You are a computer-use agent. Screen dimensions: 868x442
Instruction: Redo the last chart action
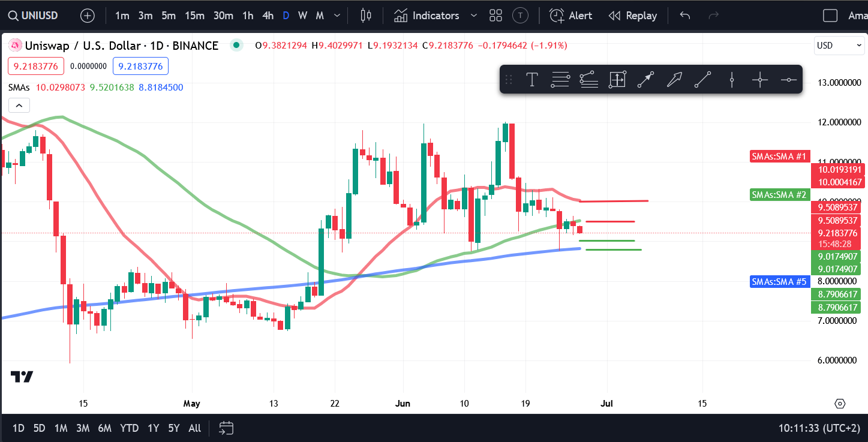(713, 16)
